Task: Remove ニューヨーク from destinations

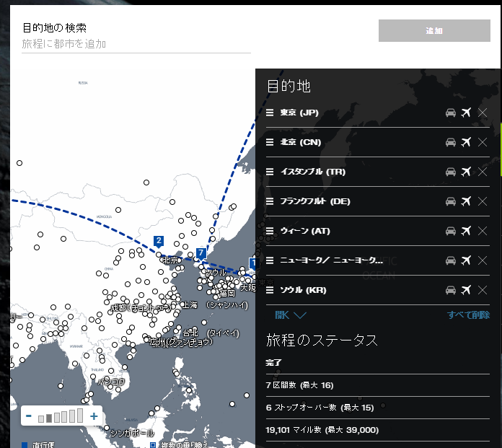Action: point(483,260)
